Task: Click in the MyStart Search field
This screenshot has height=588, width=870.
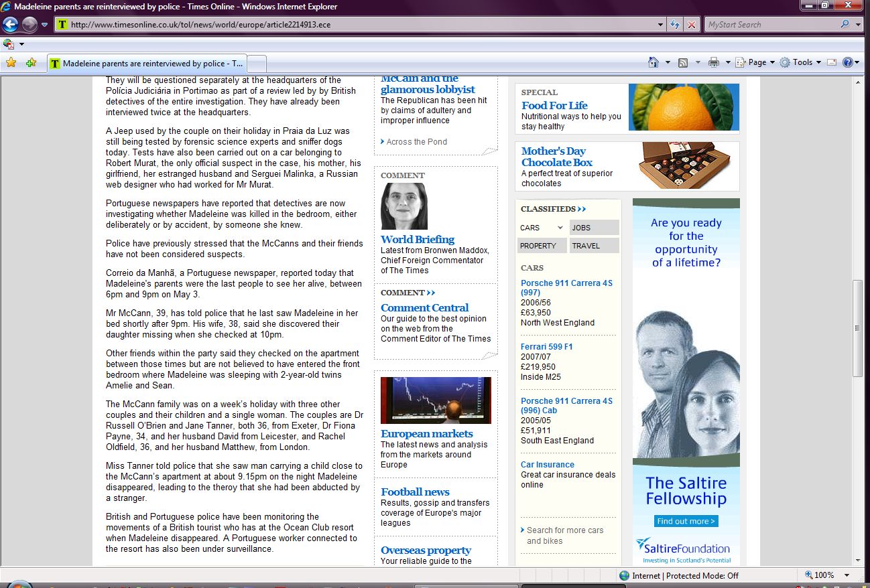Action: pos(771,25)
